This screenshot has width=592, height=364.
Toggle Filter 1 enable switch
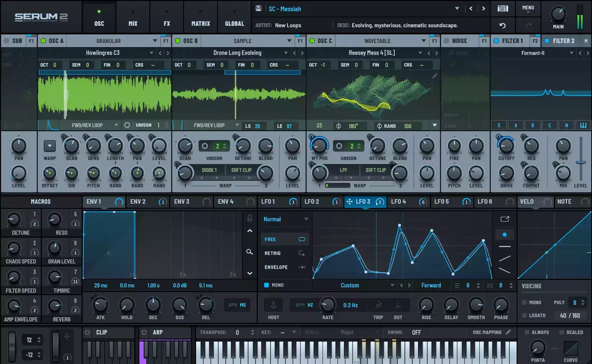tap(496, 41)
